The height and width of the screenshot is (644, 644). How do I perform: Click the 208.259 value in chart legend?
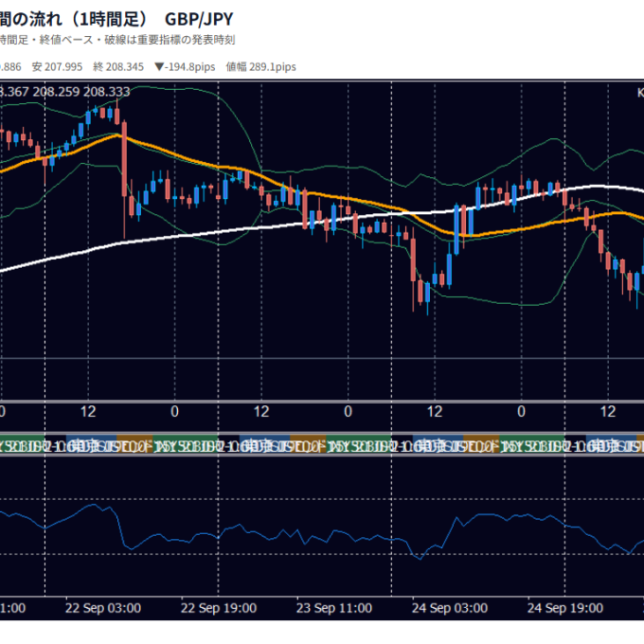coord(56,92)
